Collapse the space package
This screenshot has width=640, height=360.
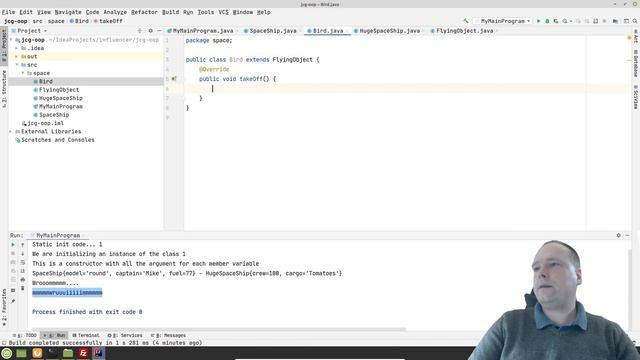(x=23, y=73)
